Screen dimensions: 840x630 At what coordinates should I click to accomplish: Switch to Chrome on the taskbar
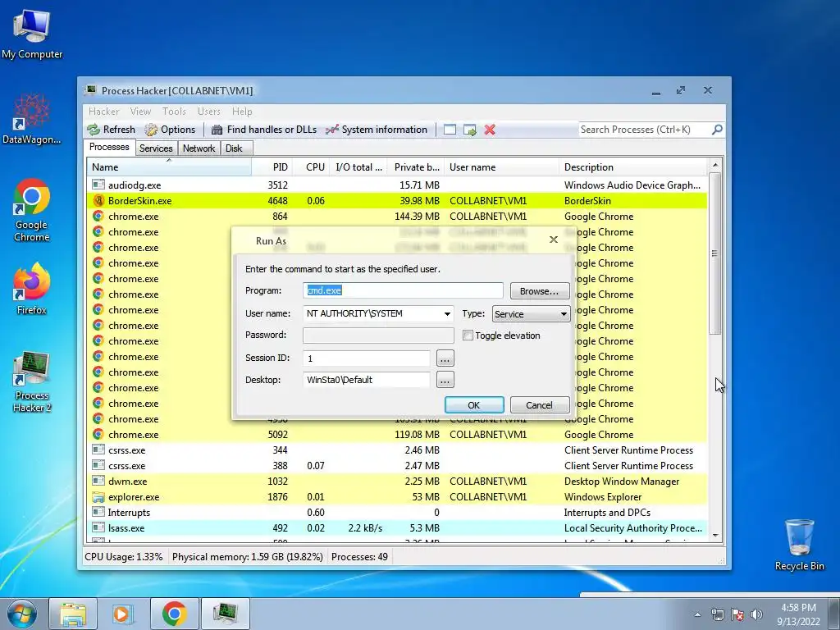pyautogui.click(x=174, y=614)
